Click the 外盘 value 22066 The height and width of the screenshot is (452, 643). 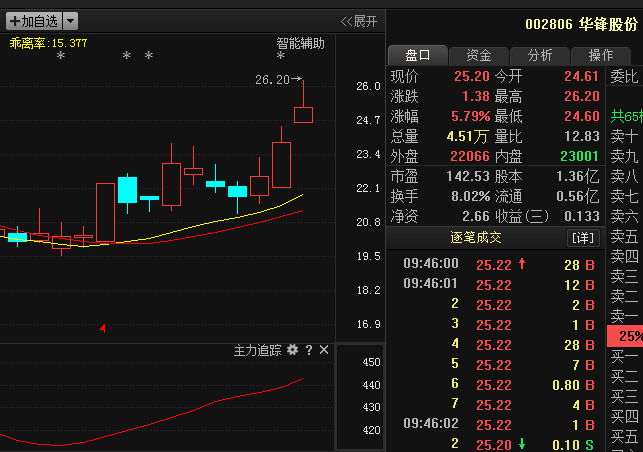coord(470,156)
